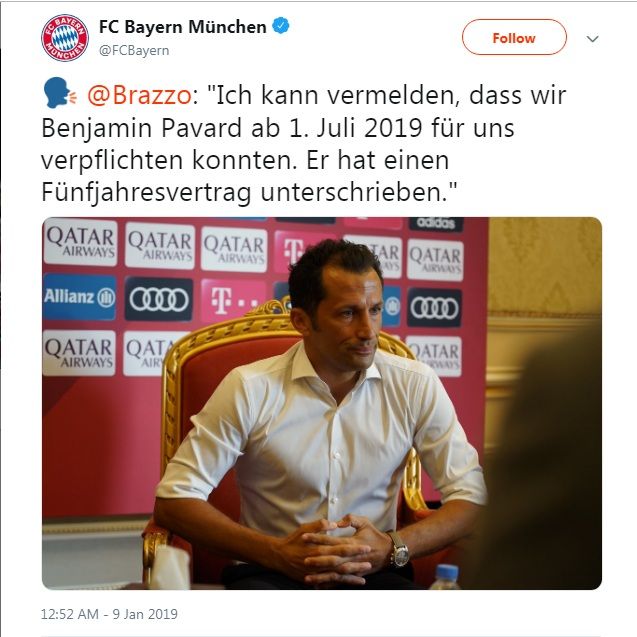Follow the FC Bayern account

point(514,37)
